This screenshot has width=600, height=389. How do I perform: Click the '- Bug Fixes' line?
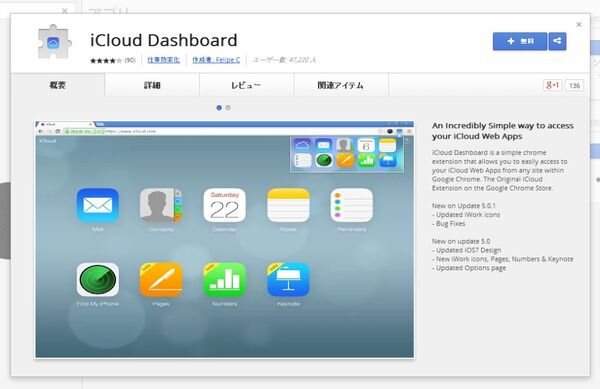tap(448, 223)
